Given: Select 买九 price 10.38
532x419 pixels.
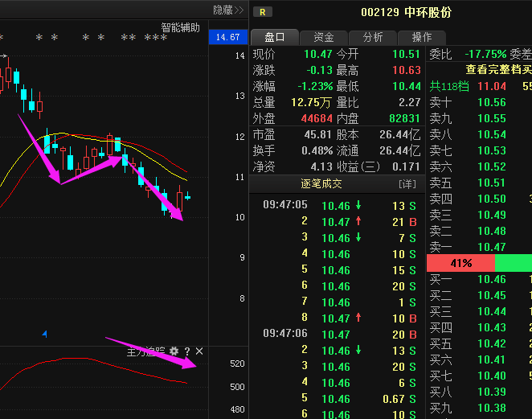Looking at the screenshot, I should coord(492,408).
